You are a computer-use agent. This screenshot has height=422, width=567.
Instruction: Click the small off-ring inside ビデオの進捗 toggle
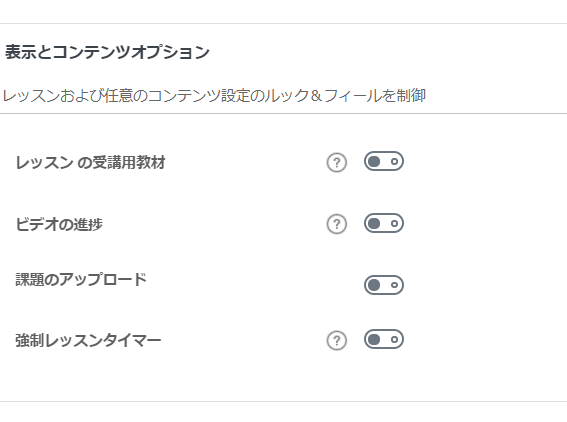[395, 223]
